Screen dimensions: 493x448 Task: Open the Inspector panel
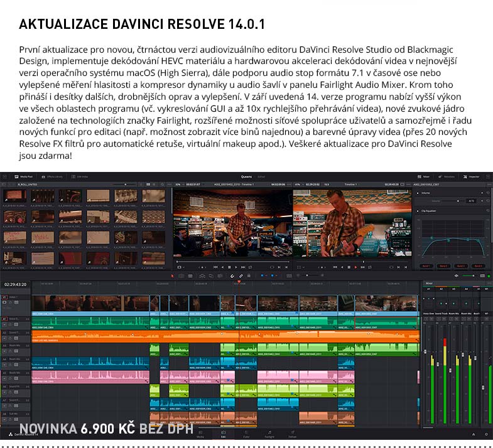coord(471,177)
